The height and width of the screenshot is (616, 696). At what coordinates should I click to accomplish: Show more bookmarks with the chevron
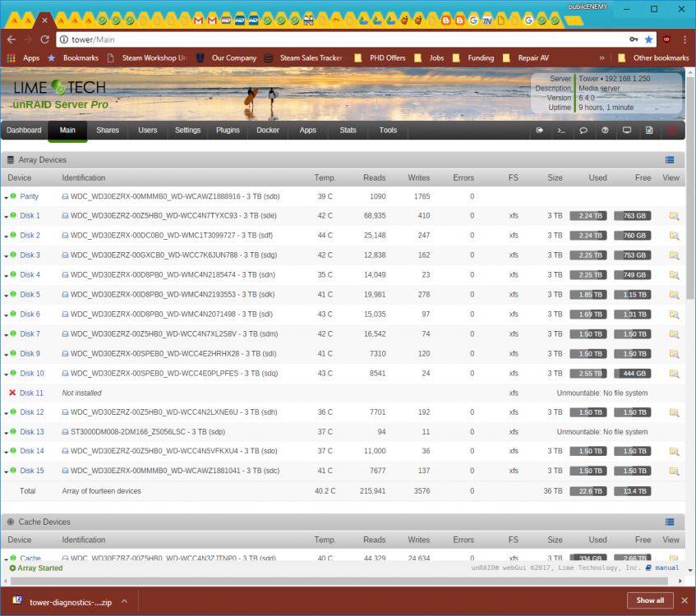tap(602, 58)
